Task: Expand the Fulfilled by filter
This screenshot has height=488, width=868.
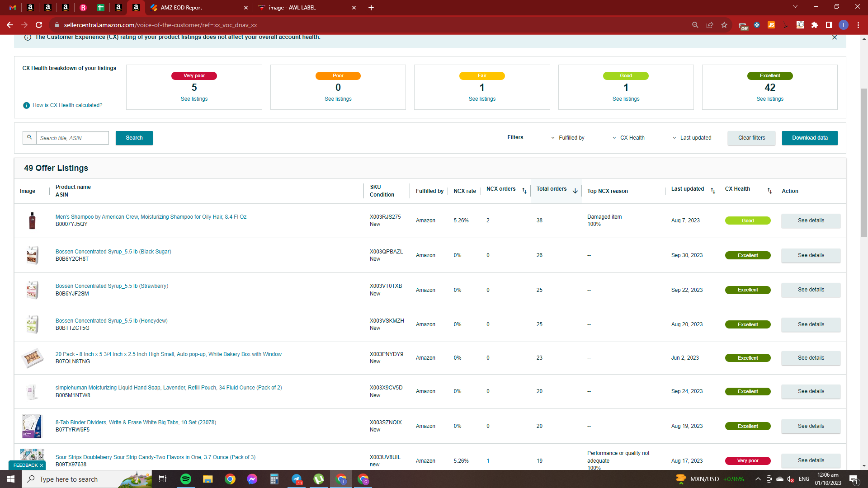Action: coord(567,138)
